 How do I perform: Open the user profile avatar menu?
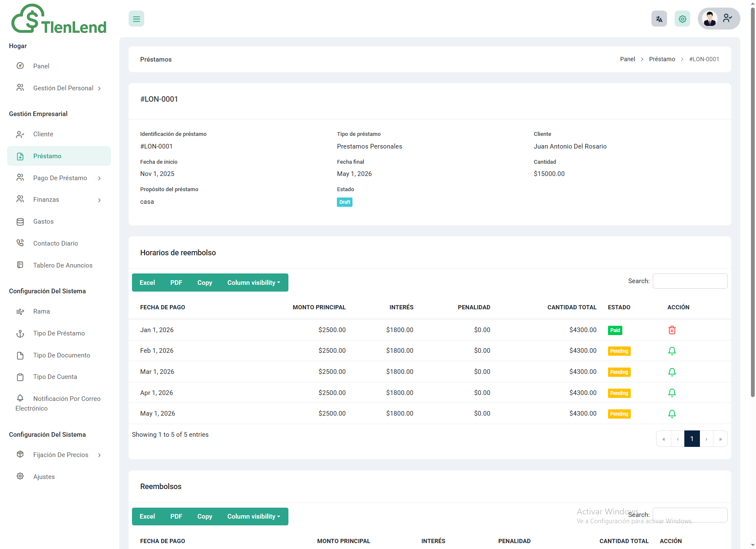coord(718,19)
